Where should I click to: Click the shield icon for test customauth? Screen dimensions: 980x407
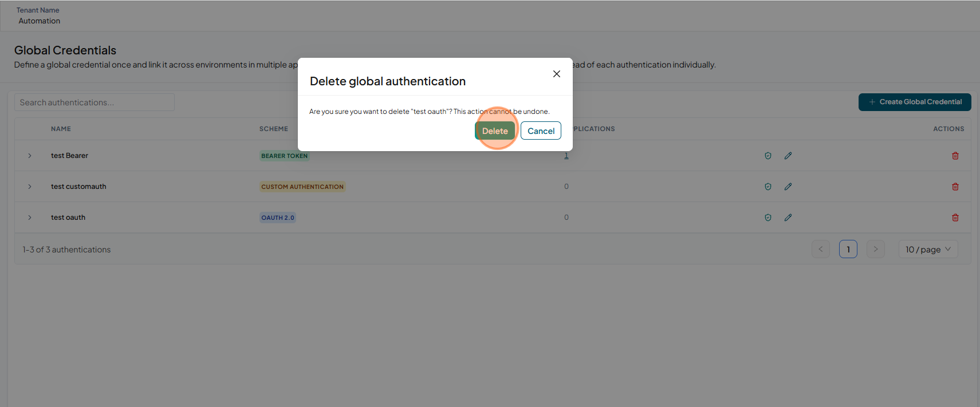pos(768,187)
